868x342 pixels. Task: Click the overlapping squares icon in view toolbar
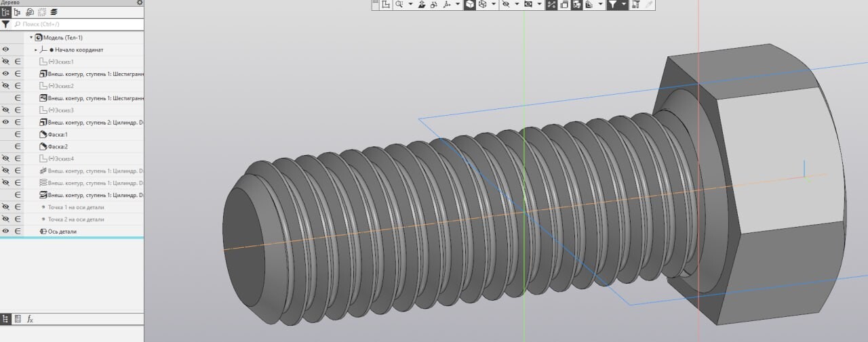tap(564, 4)
